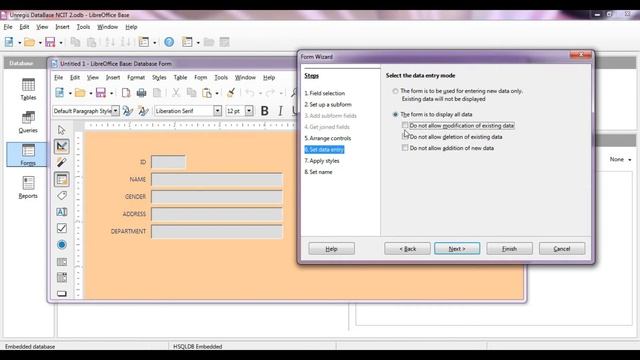Open Insert menu in main Base window

pos(62,27)
